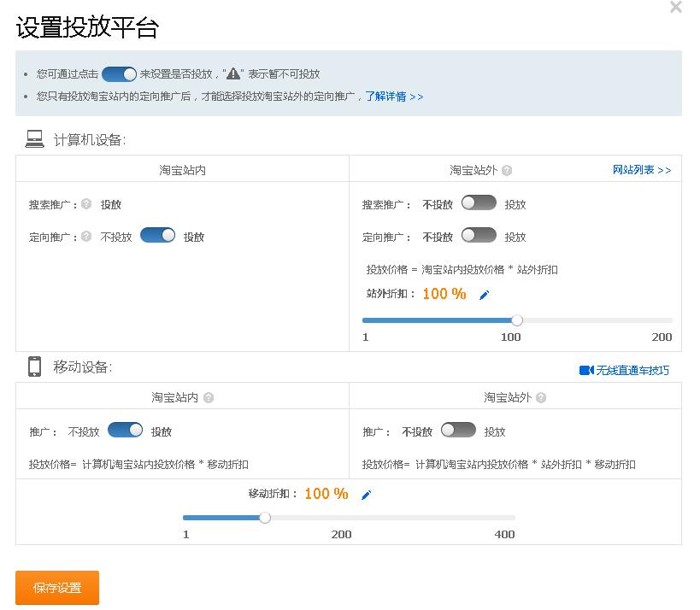Disable 定向推广 for computer 淘宝站内
The height and width of the screenshot is (610, 700).
(157, 236)
